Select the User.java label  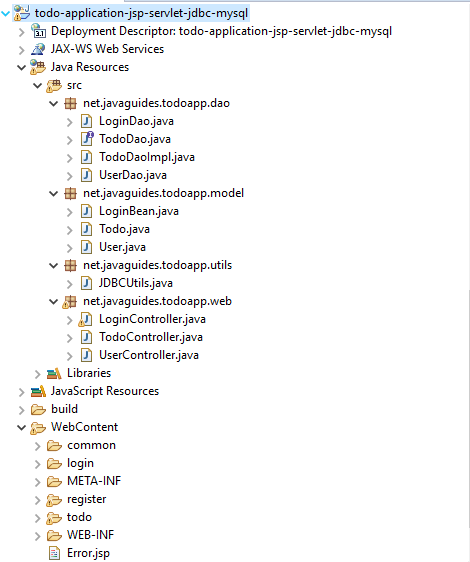pyautogui.click(x=122, y=247)
